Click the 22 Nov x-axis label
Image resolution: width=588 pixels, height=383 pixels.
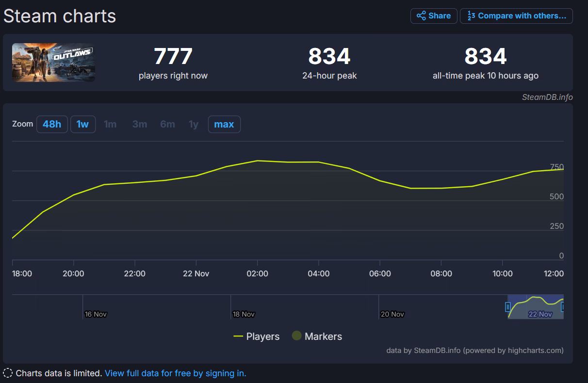[x=196, y=273]
